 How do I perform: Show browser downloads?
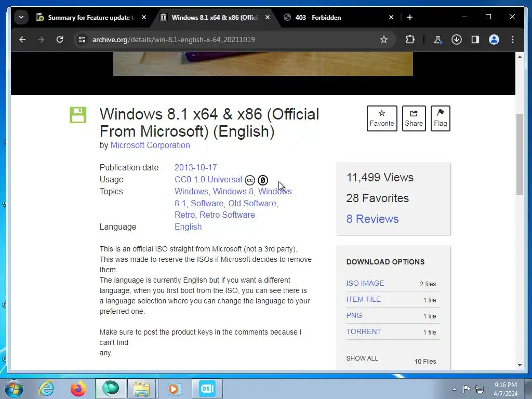456,39
